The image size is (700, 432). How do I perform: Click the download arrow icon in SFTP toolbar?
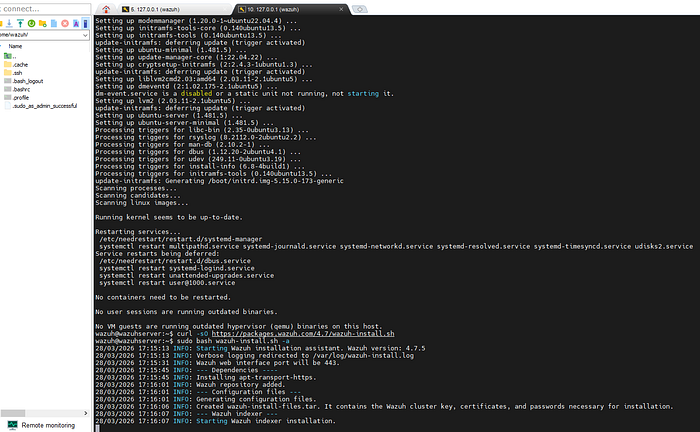[9, 23]
